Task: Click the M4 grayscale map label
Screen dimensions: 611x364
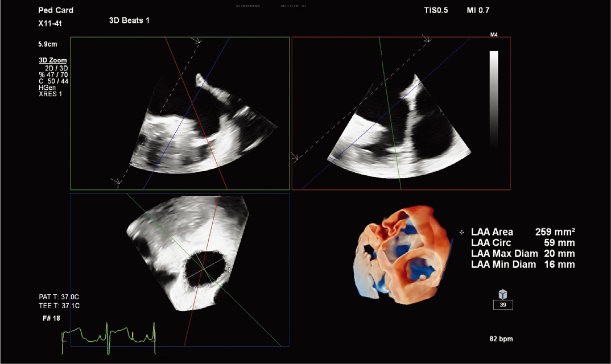Action: pyautogui.click(x=494, y=35)
